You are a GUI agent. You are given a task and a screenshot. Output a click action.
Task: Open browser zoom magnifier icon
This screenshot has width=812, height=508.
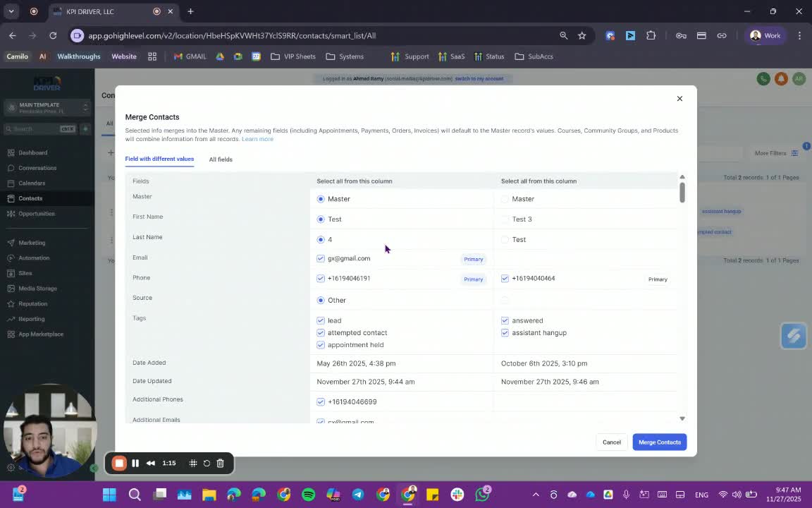[x=563, y=35]
